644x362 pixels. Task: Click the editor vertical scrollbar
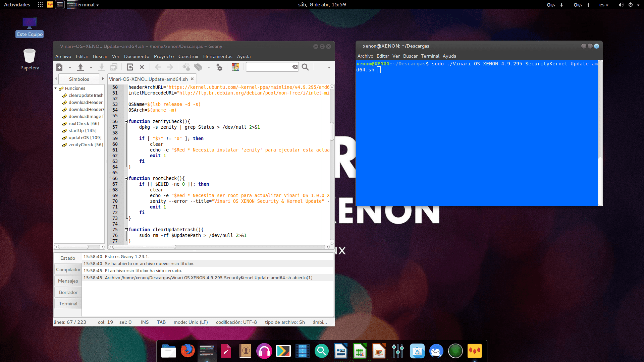coord(332,131)
